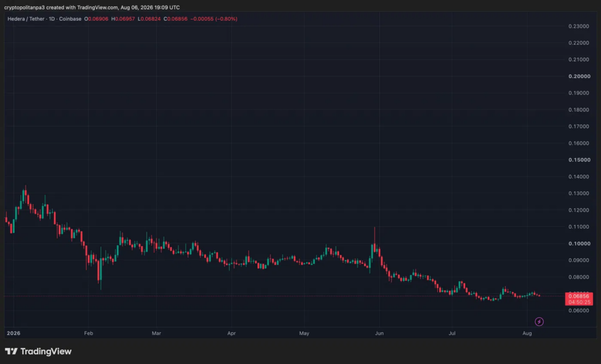Image resolution: width=601 pixels, height=364 pixels.
Task: Click the countdown timer 04:50:25
Action: tap(579, 302)
